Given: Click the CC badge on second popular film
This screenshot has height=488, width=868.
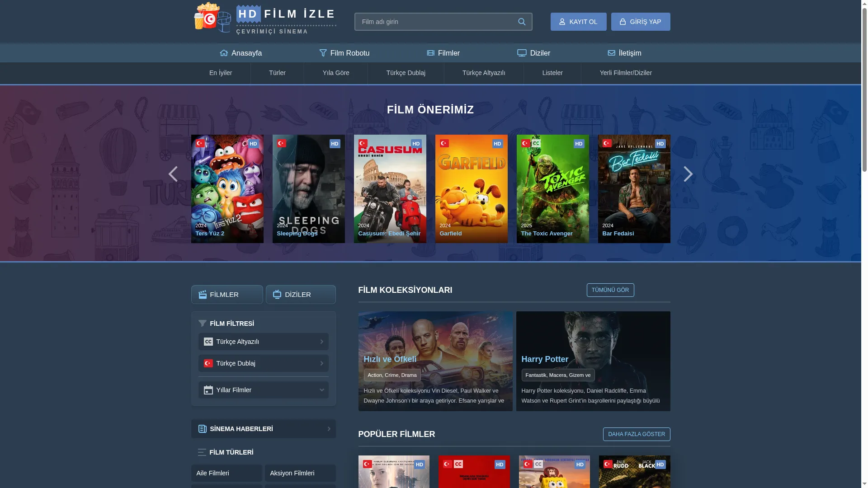Looking at the screenshot, I should [x=458, y=464].
